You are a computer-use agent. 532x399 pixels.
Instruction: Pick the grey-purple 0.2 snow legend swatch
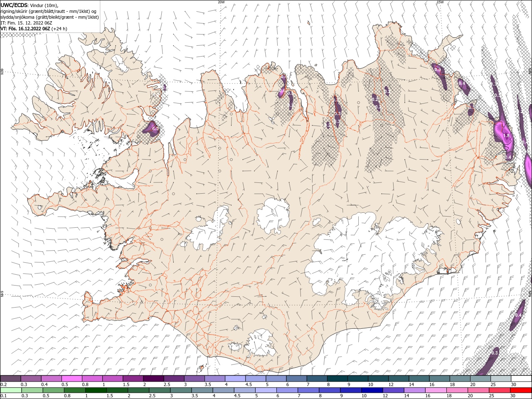click(x=10, y=379)
